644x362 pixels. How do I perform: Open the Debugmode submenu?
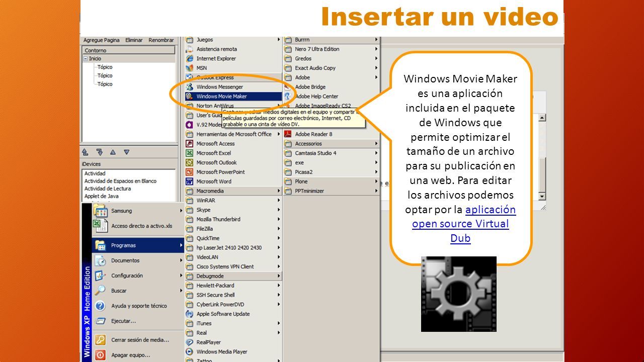point(233,276)
